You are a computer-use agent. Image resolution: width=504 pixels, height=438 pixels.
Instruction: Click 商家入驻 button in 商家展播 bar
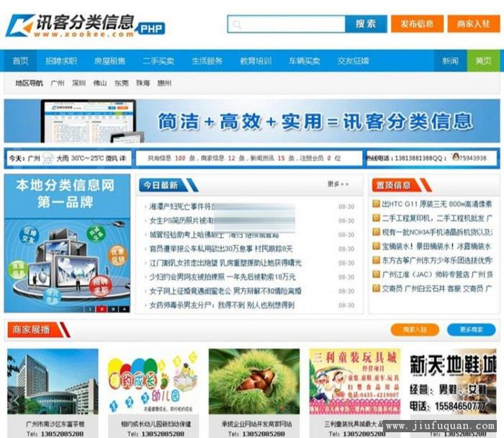415,330
